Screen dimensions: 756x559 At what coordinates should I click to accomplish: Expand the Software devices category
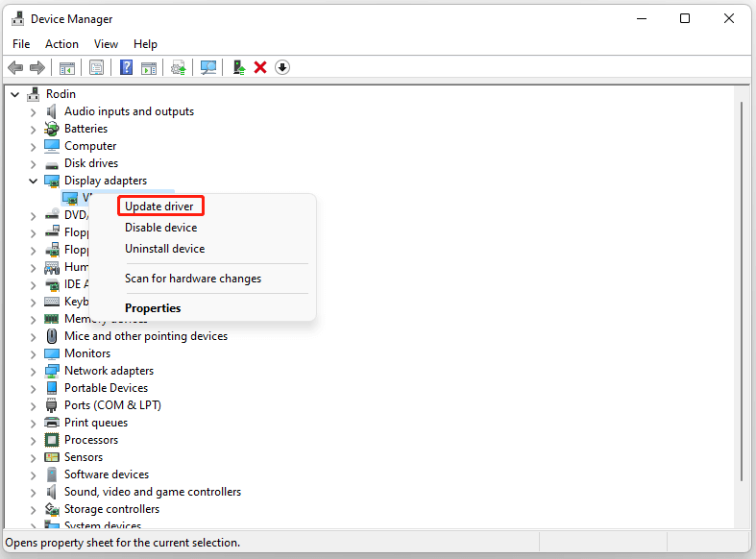coord(33,475)
